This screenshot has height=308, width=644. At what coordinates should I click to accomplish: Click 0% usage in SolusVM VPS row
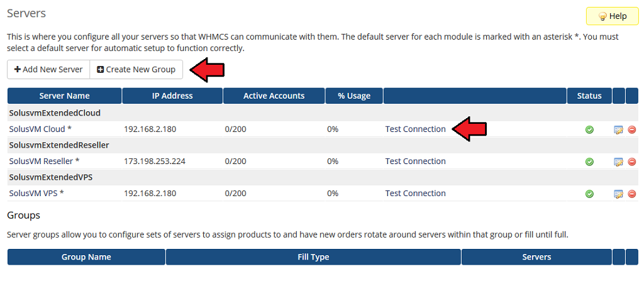(x=333, y=193)
